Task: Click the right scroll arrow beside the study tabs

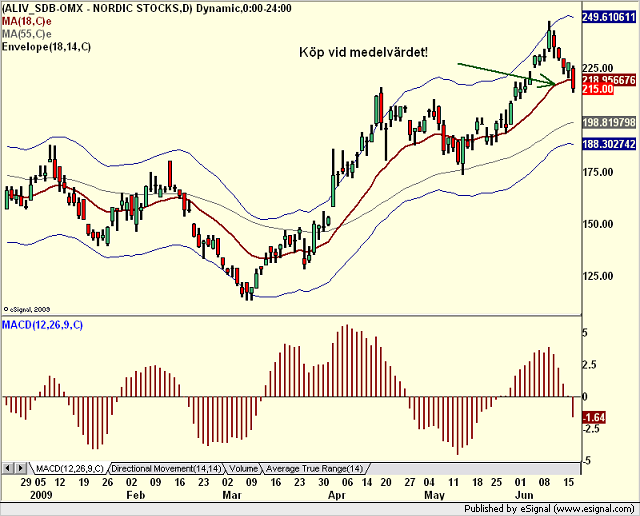Action: pyautogui.click(x=21, y=468)
